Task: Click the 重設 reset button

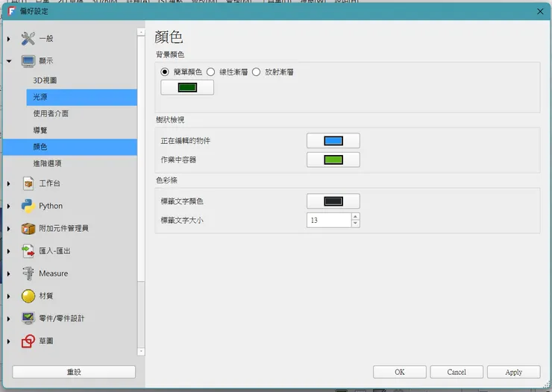Action: 74,372
